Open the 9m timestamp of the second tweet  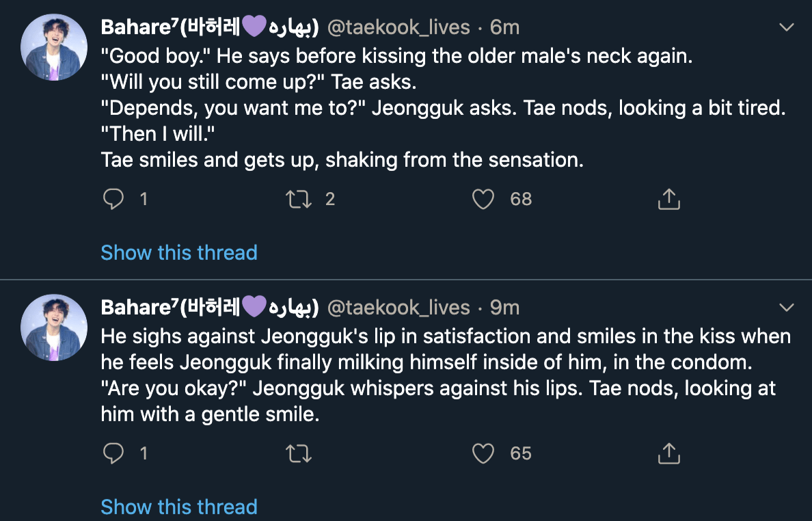tap(505, 308)
